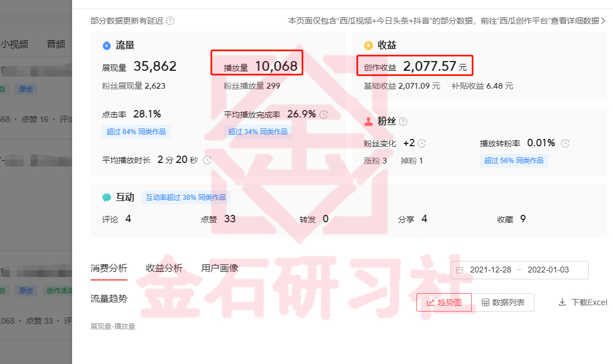This screenshot has width=613, height=364.
Task: Select the 音频 tab on the left
Action: (x=55, y=43)
